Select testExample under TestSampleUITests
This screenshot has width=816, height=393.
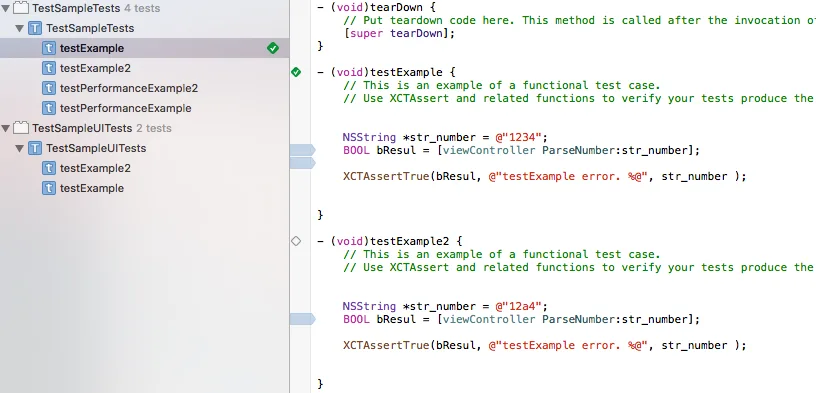tap(145, 188)
